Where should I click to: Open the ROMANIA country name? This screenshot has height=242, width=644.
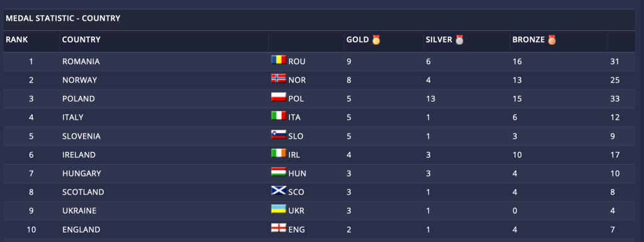[81, 62]
